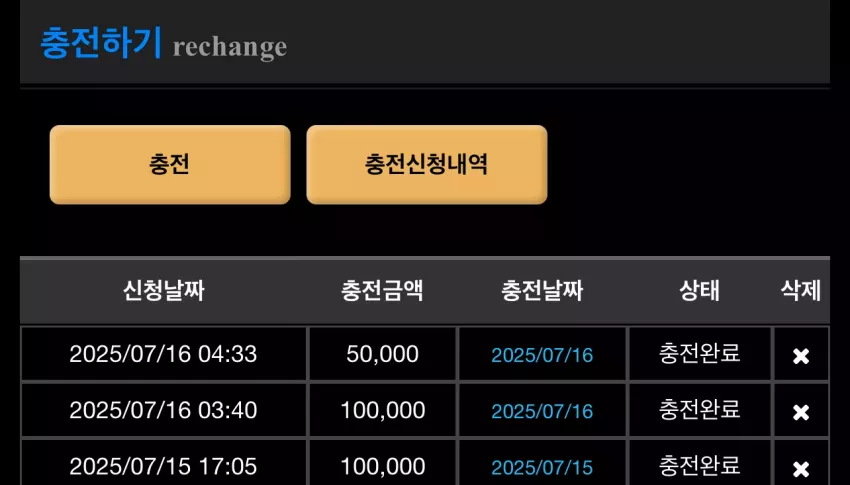Viewport: 850px width, 485px height.
Task: Delete the 2025/07/16 04:33 recharge entry
Action: click(x=801, y=356)
